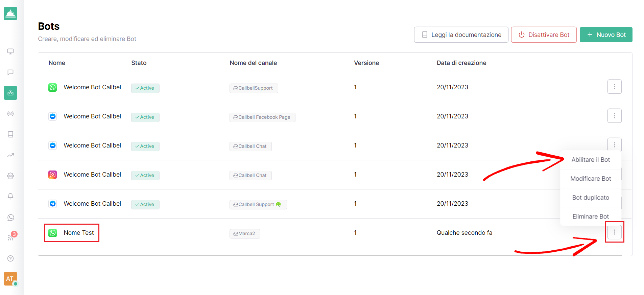Click the WhatsApp icon in sidebar
Viewport: 644px width, 295px height.
pyautogui.click(x=10, y=218)
